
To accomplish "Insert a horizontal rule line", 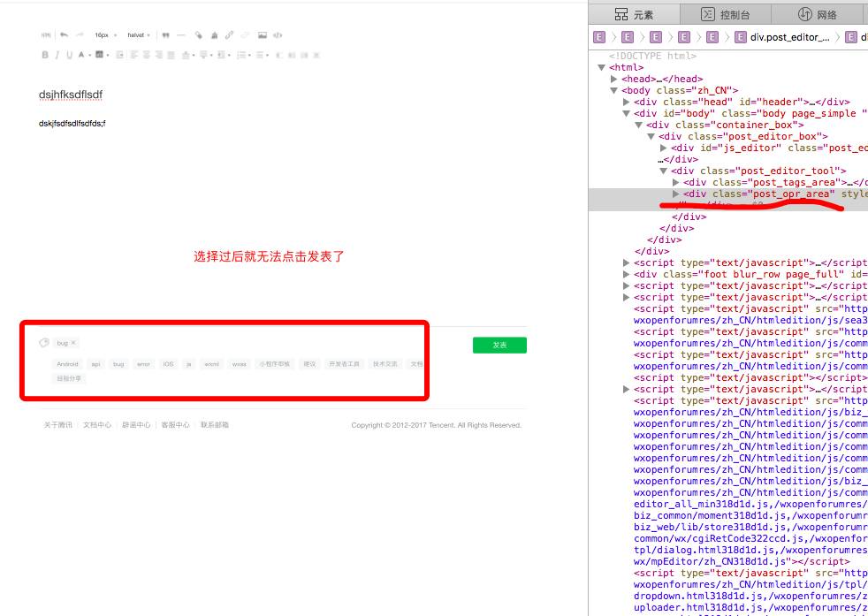I will 181,35.
